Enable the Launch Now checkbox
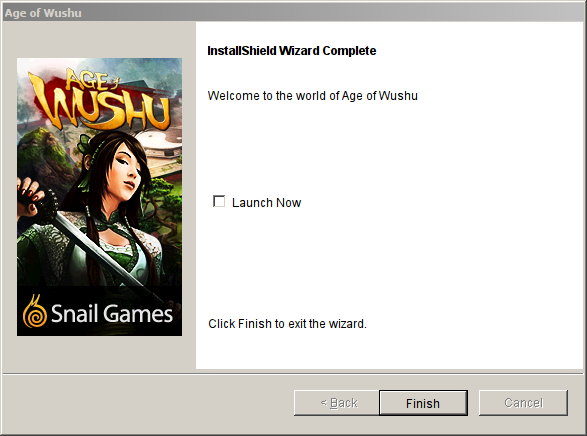This screenshot has height=436, width=587. point(219,201)
